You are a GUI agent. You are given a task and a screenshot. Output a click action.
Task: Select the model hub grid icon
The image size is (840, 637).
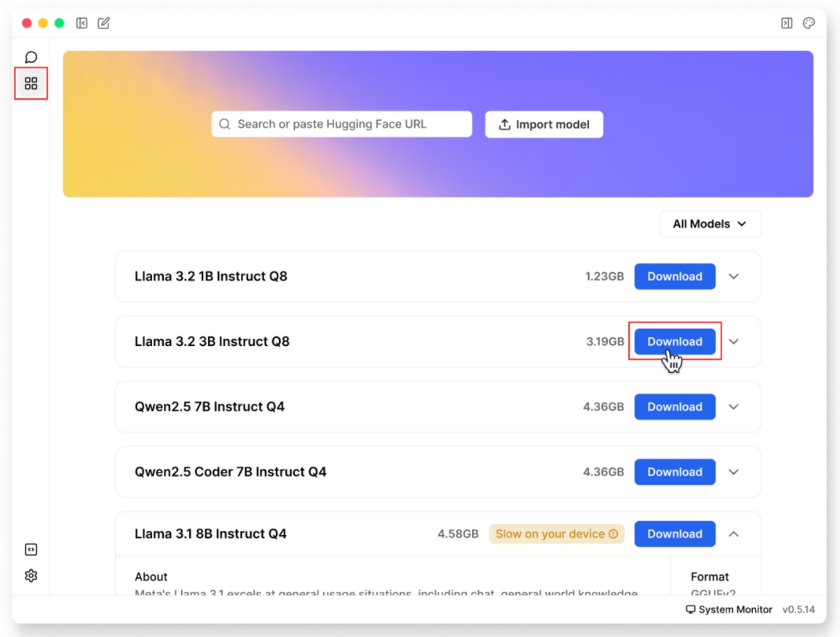31,83
